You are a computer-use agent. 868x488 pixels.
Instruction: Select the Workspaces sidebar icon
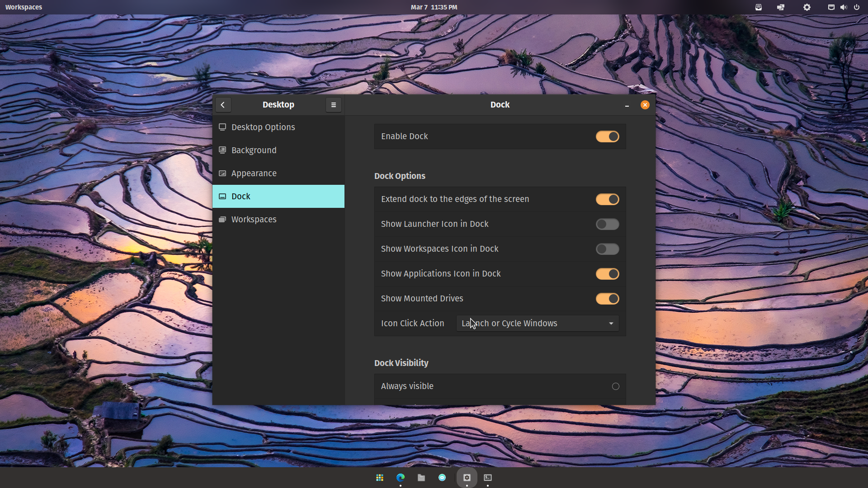pyautogui.click(x=222, y=219)
